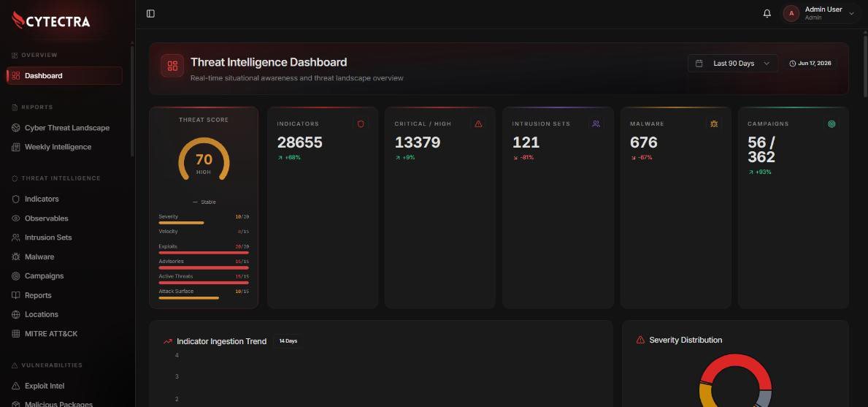Click the Threat Intelligence section shield icon
This screenshot has width=868, height=407.
15,178
